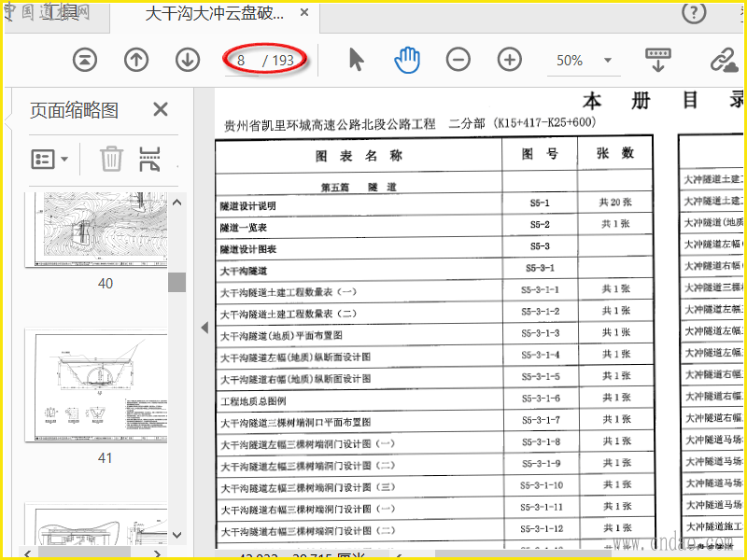This screenshot has width=747, height=560.
Task: Click the 工程地质总图例 row text
Action: coord(253,401)
